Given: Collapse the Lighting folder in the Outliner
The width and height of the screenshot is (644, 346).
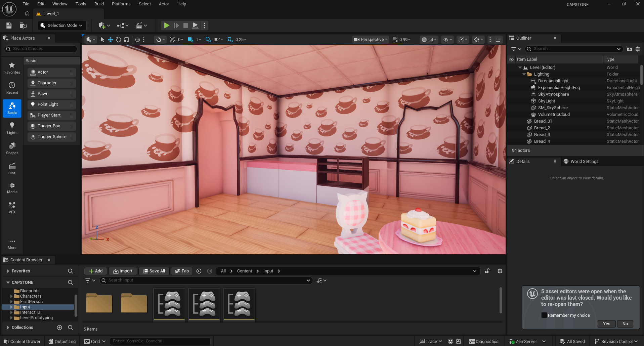Looking at the screenshot, I should (524, 74).
